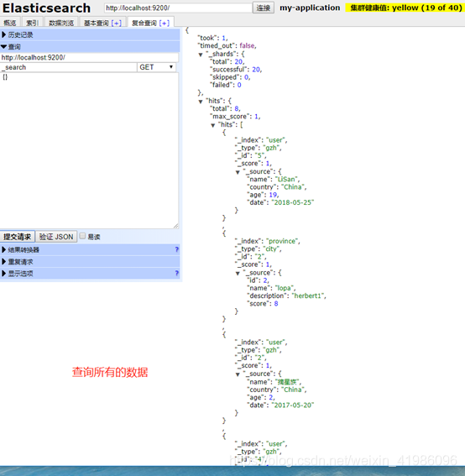Screen dimensions: 465x476
Task: Click the 验证 JSON button
Action: 56,237
